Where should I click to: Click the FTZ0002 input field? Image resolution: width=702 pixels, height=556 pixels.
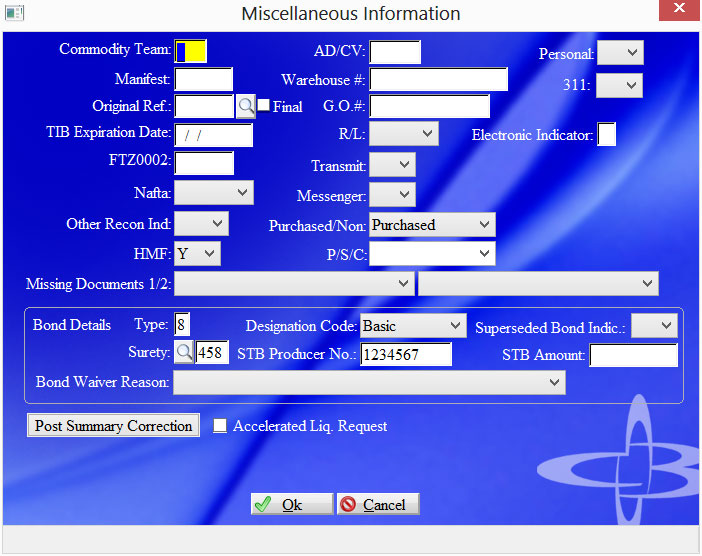tap(204, 163)
